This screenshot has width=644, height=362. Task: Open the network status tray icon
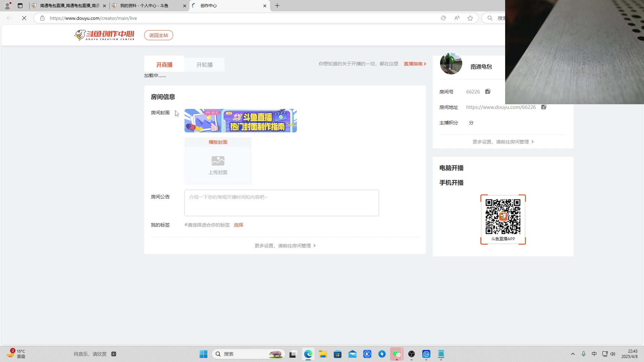(605, 354)
